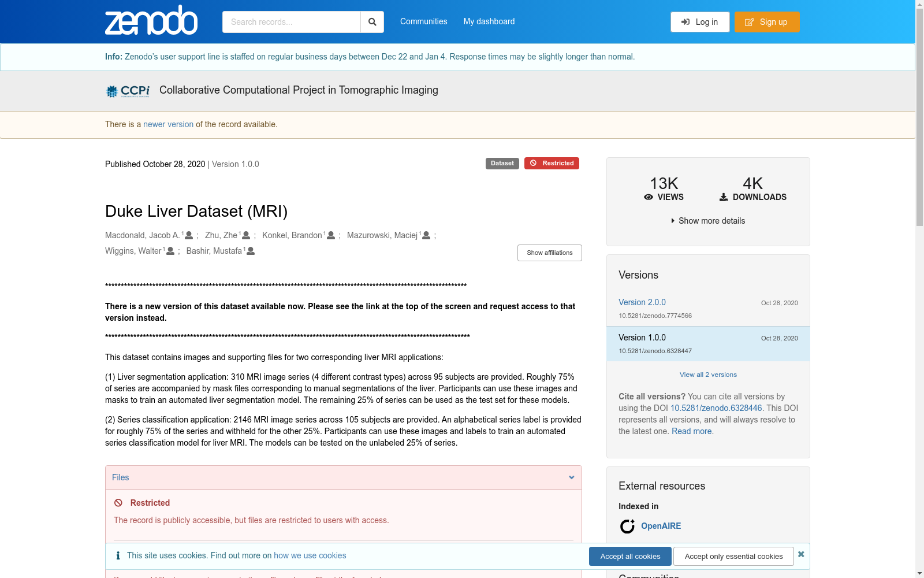
Task: Click the person icon beside Wiggins, Walter
Action: point(170,251)
